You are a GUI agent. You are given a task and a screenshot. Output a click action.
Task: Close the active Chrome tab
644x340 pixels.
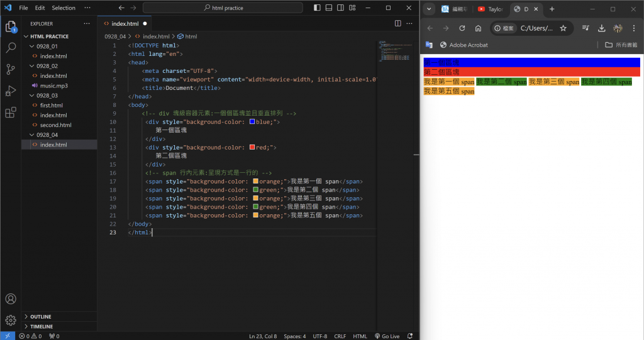536,9
